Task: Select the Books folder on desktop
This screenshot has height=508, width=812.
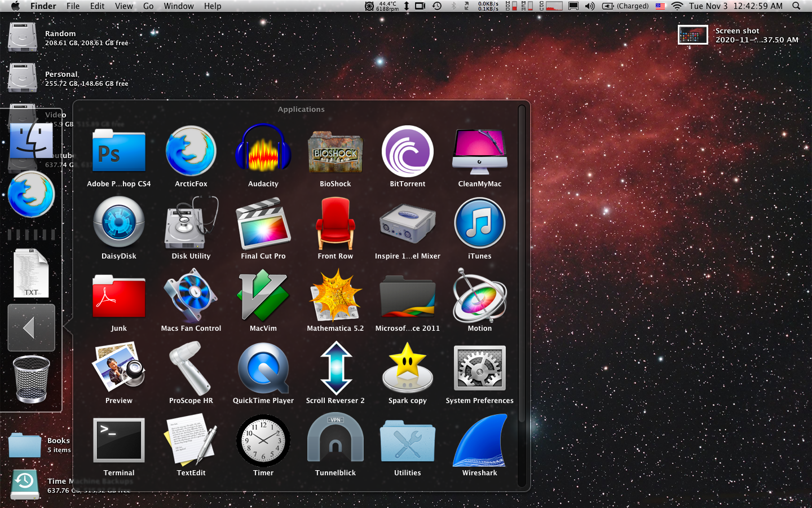Action: click(25, 445)
